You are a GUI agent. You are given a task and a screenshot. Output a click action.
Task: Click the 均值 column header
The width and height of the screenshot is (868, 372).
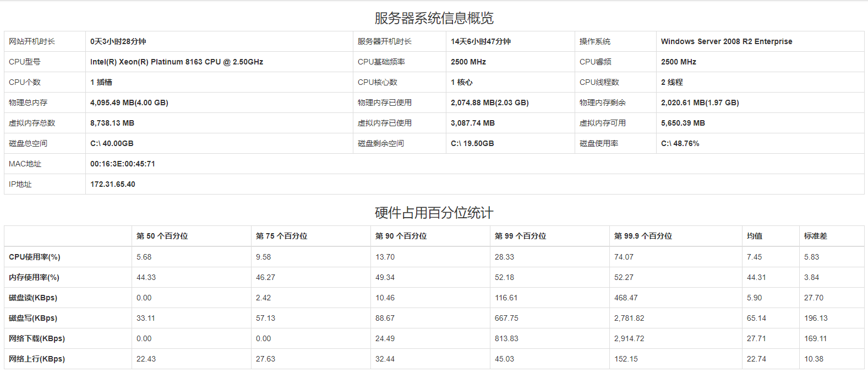point(755,236)
